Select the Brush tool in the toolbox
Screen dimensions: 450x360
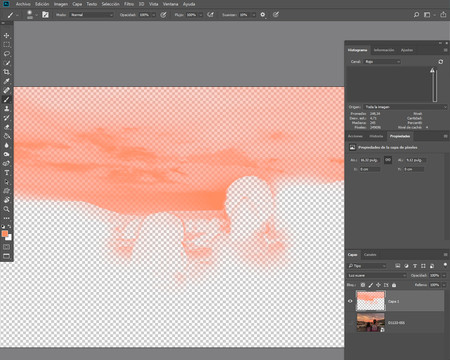(6, 99)
